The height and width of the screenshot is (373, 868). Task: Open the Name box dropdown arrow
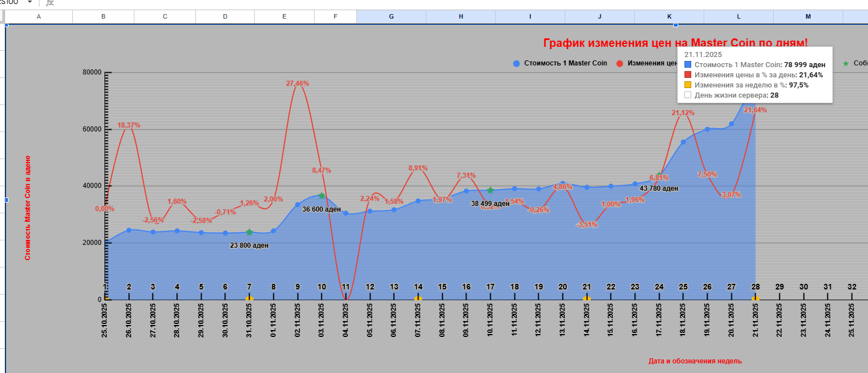coord(29,3)
